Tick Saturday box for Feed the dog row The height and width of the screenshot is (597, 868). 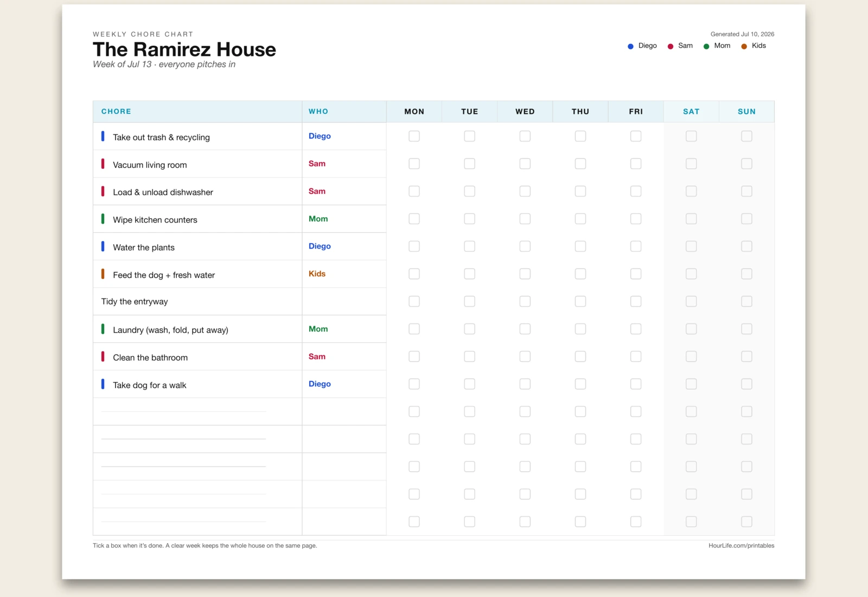pyautogui.click(x=691, y=274)
